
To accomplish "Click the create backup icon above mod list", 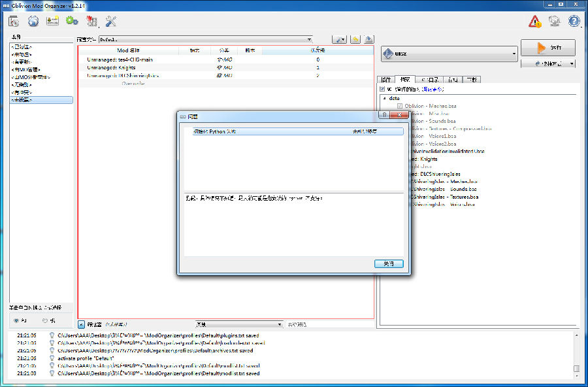I will (368, 39).
